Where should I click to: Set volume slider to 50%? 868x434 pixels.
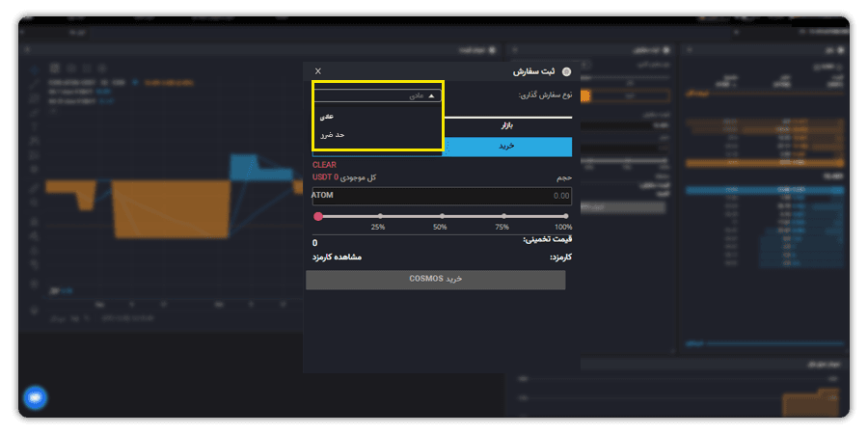click(x=442, y=216)
